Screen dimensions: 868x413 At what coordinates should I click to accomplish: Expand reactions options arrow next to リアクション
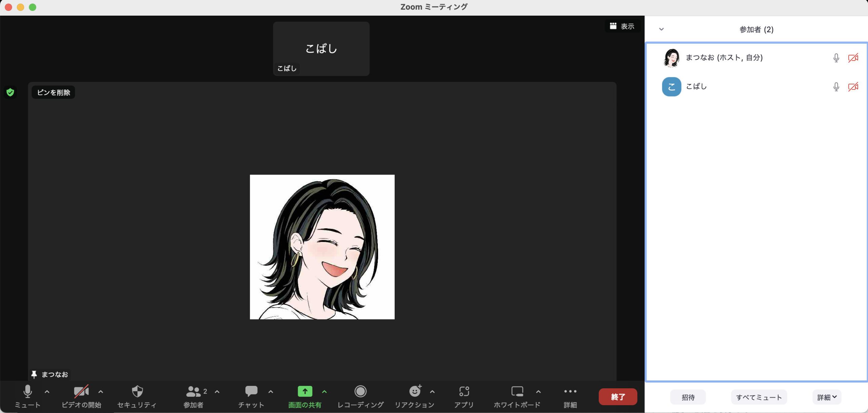click(x=432, y=392)
